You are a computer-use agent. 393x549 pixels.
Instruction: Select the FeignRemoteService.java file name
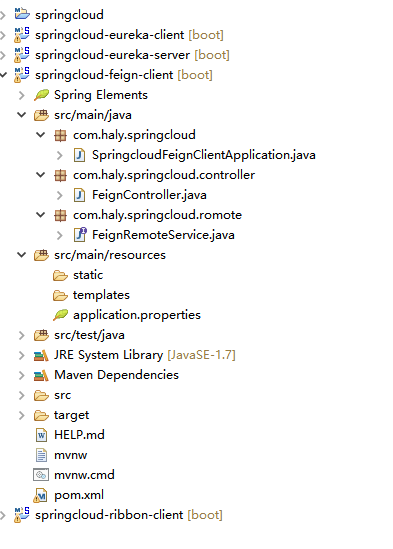point(163,235)
